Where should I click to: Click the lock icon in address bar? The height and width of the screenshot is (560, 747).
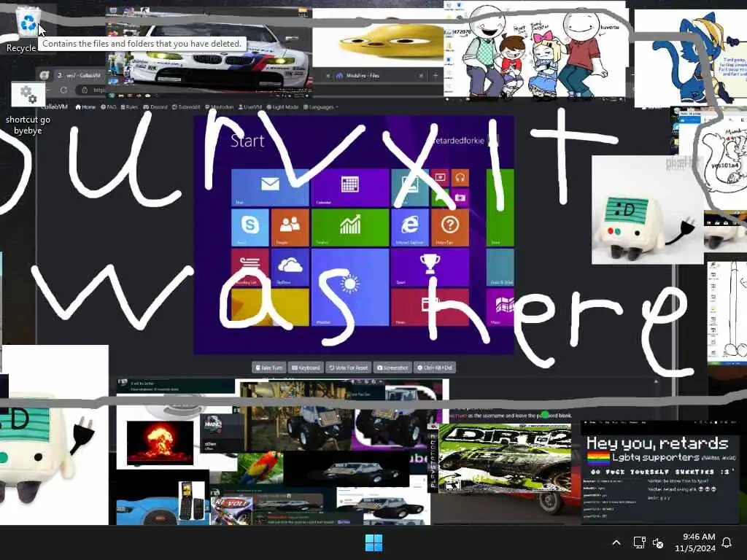click(85, 90)
